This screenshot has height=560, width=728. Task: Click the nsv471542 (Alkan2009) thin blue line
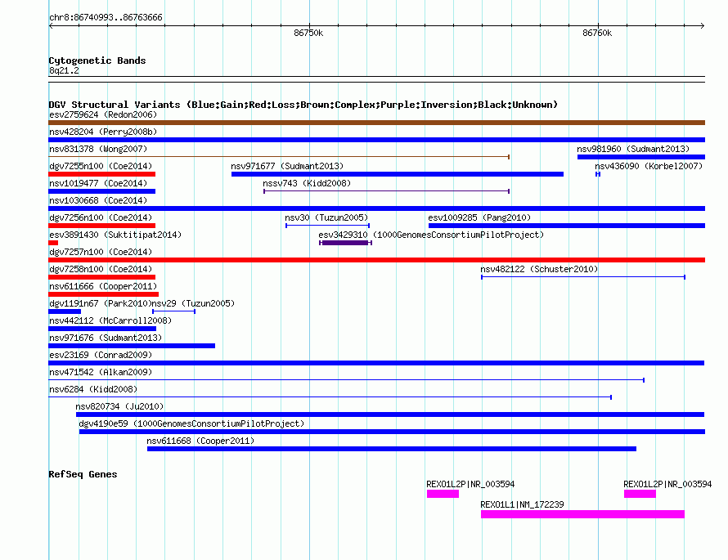tap(346, 380)
